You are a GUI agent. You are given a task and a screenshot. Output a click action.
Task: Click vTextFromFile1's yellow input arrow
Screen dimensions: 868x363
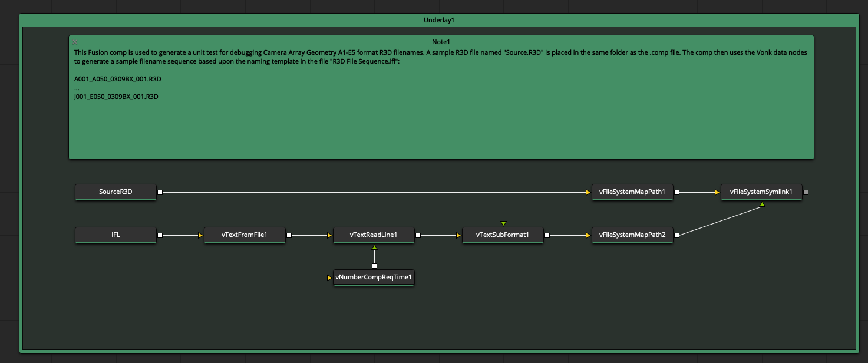200,235
